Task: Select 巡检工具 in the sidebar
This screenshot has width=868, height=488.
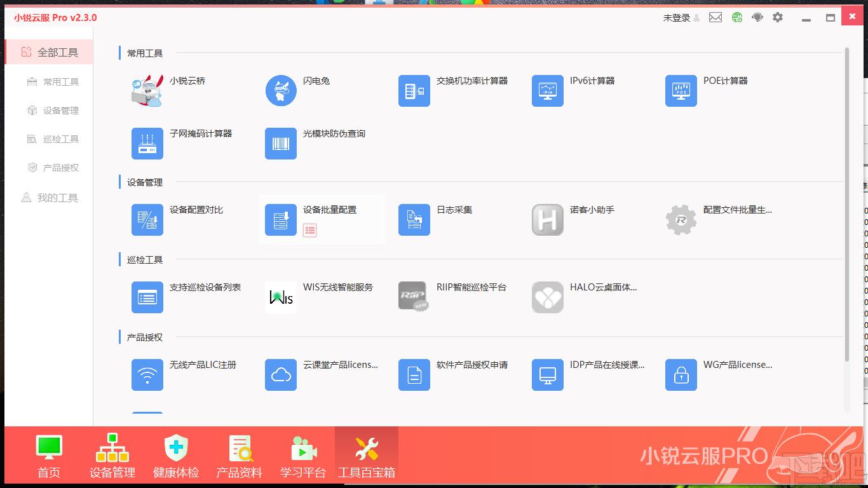Action: tap(53, 139)
